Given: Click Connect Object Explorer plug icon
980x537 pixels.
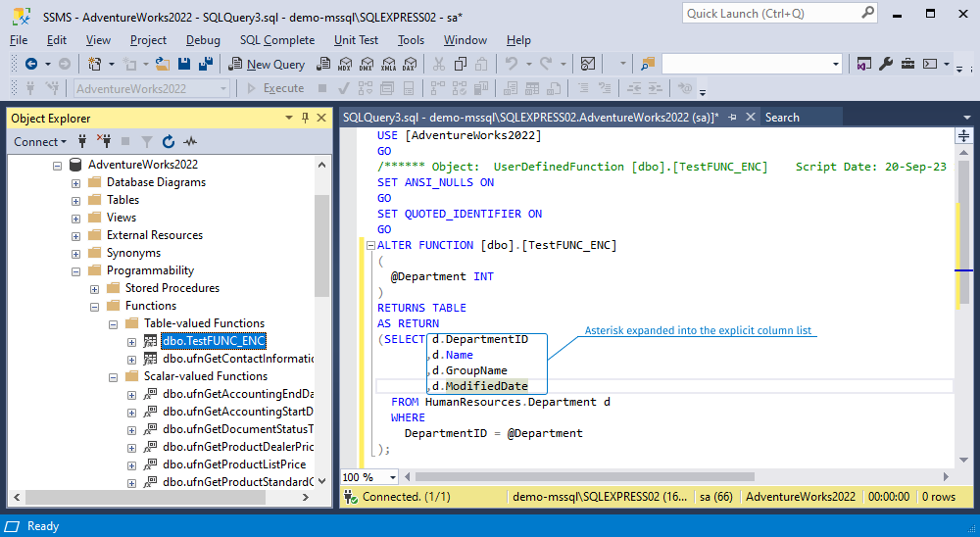Looking at the screenshot, I should click(x=82, y=142).
